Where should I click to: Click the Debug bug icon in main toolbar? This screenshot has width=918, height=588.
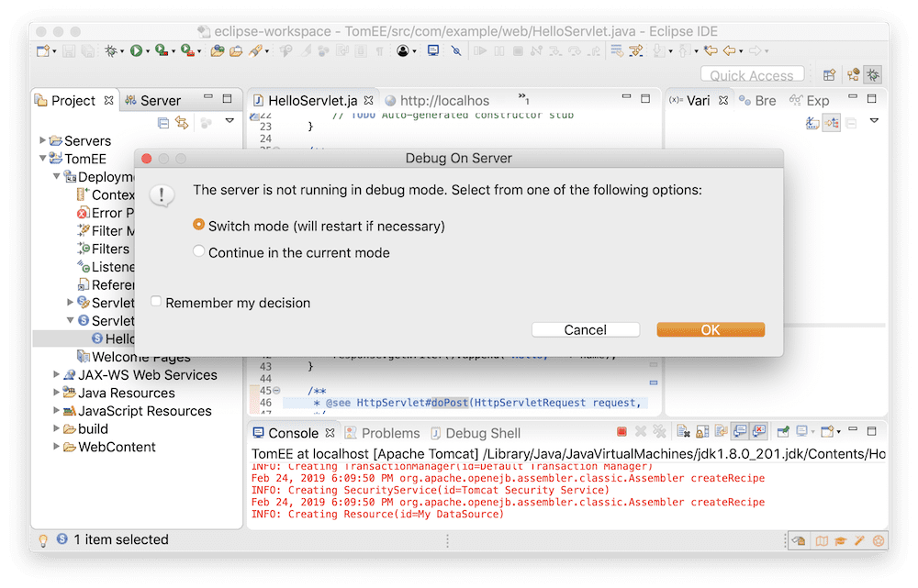coord(111,50)
